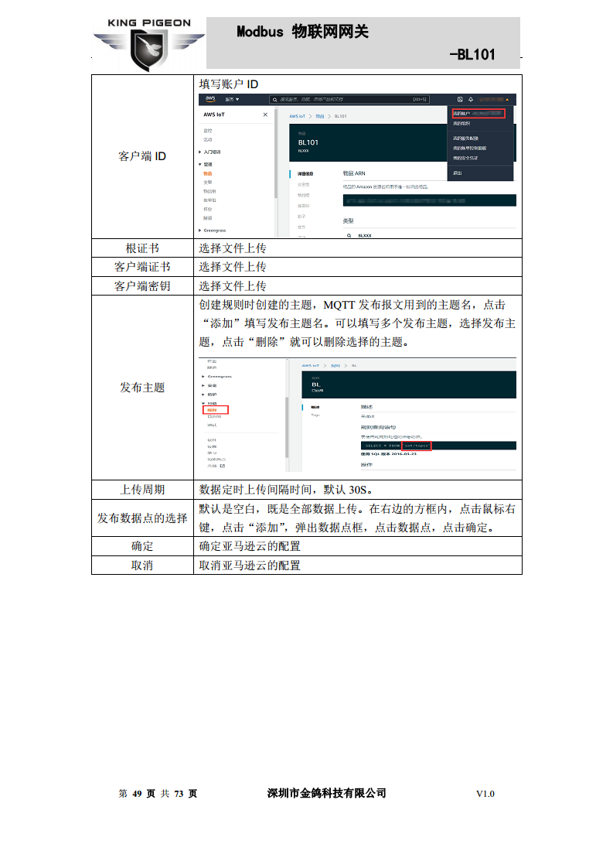Click the sidebar scrollbar in the rule screenshot
613x868 pixels.
287,426
